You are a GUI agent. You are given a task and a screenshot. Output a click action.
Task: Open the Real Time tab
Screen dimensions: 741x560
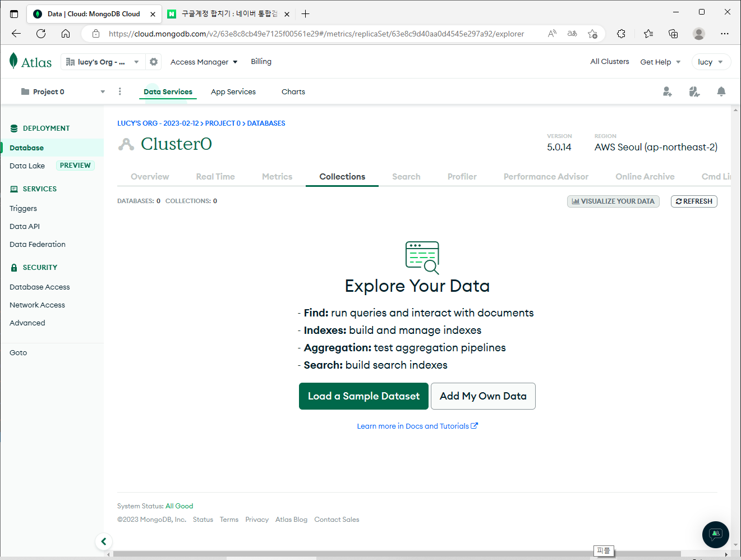215,176
